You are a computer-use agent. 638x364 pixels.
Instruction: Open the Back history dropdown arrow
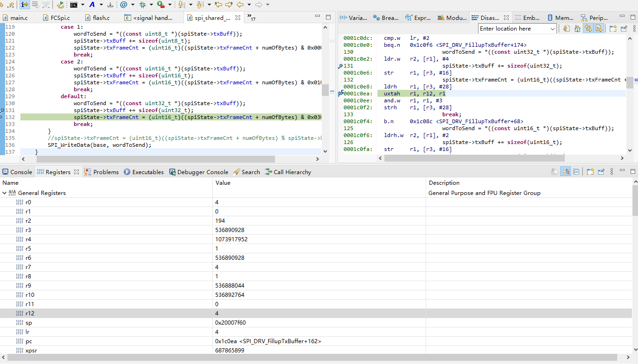(x=249, y=5)
